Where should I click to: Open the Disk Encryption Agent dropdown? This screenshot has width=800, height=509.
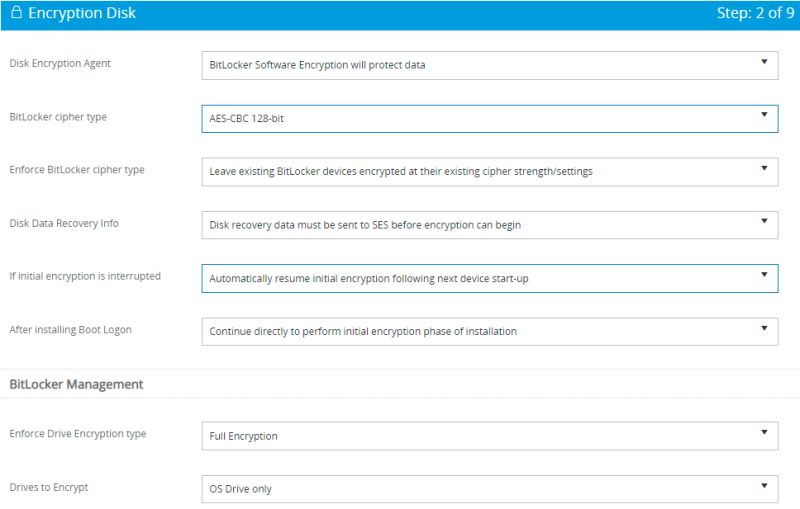point(490,65)
